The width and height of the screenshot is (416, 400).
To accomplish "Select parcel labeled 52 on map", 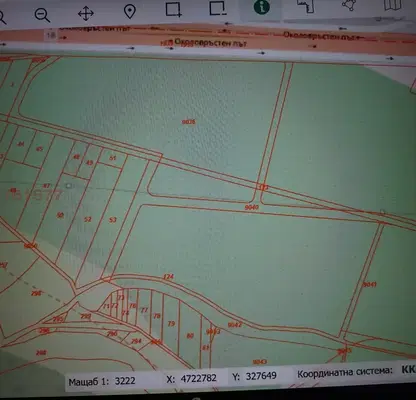I will click(x=88, y=219).
